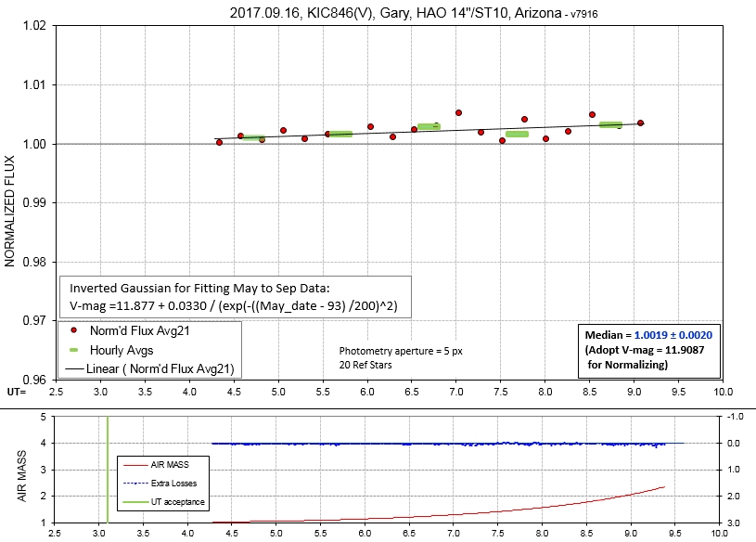Click the 20 Ref Stars note
Viewport: 756px width, 542px height.
tap(365, 365)
